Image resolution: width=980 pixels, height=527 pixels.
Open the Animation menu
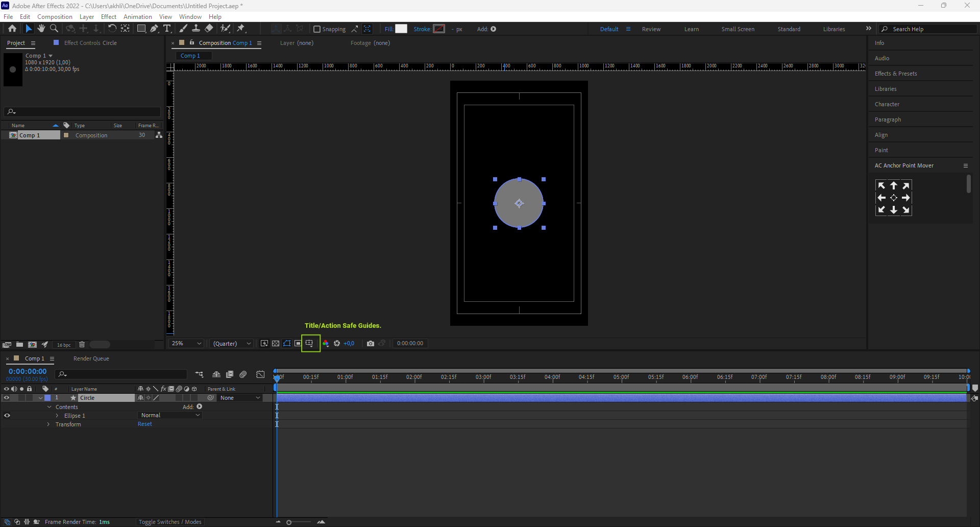[x=138, y=17]
